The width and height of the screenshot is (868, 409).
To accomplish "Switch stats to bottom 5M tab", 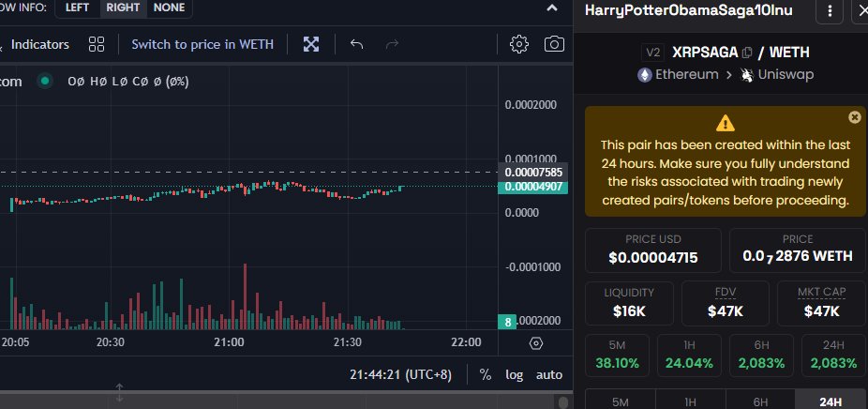I will pos(620,401).
